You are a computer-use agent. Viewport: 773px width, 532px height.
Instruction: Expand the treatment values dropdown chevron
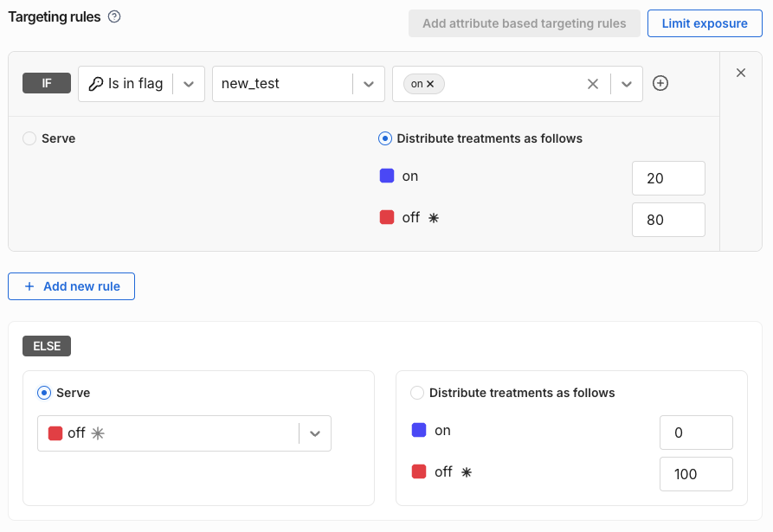(627, 84)
